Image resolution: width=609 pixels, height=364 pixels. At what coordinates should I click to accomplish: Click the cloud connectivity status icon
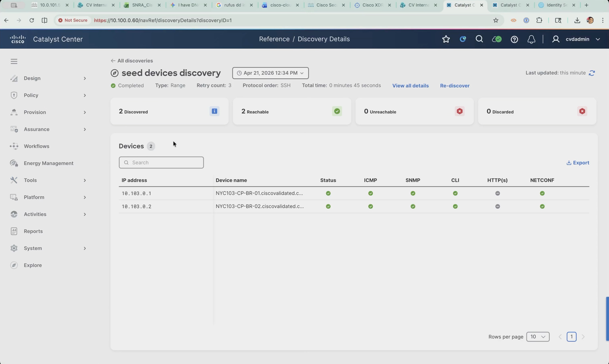coord(497,39)
